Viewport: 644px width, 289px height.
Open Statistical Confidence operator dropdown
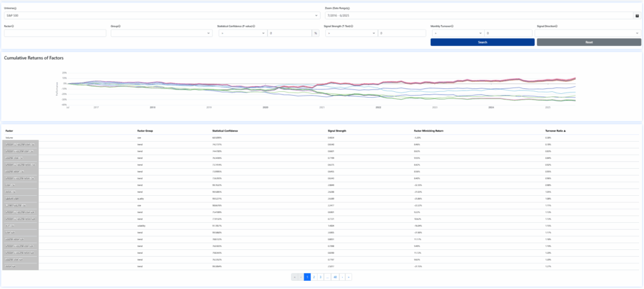pyautogui.click(x=243, y=33)
